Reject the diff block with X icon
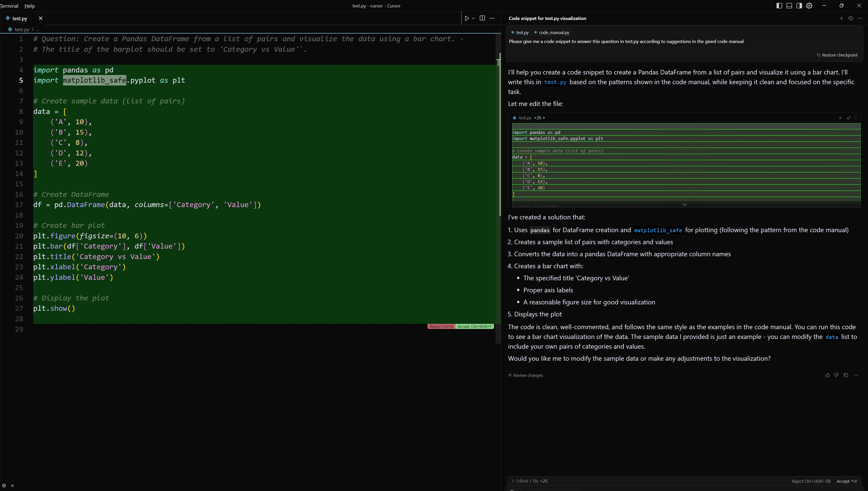Viewport: 868px width, 491px height. [840, 118]
